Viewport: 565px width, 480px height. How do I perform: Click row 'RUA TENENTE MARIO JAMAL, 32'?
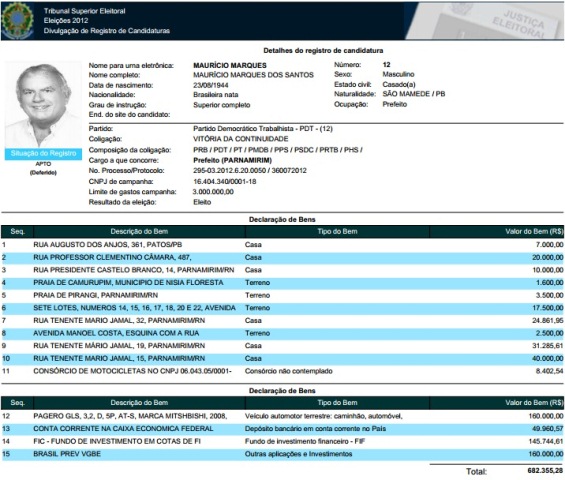[282, 320]
